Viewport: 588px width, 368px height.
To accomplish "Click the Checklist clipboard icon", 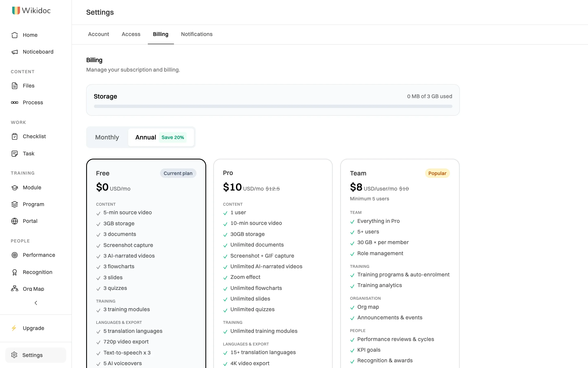I will pos(14,137).
